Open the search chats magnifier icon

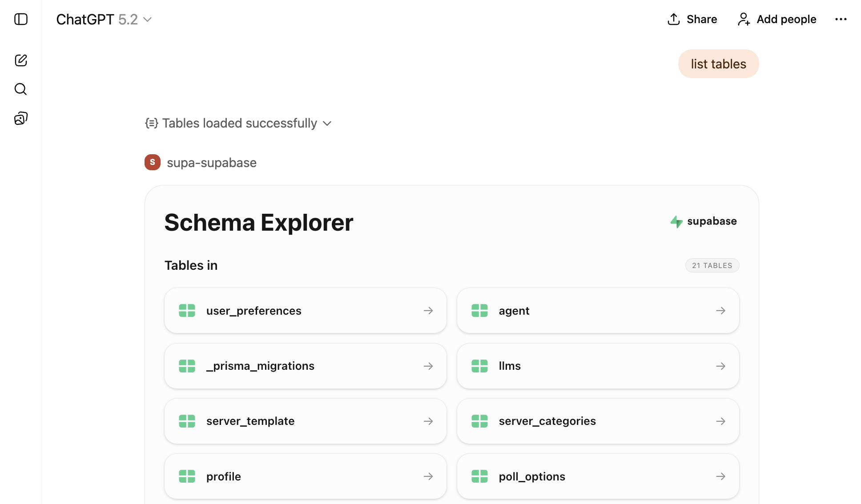21,89
